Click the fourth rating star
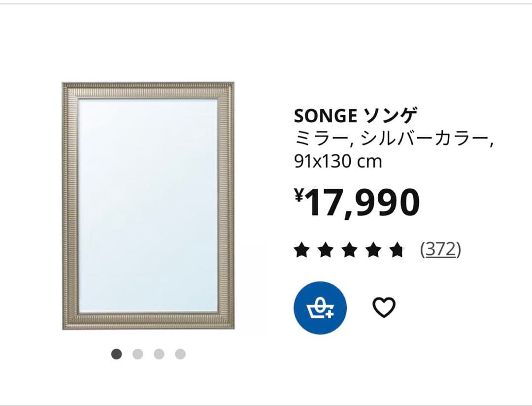 372,250
